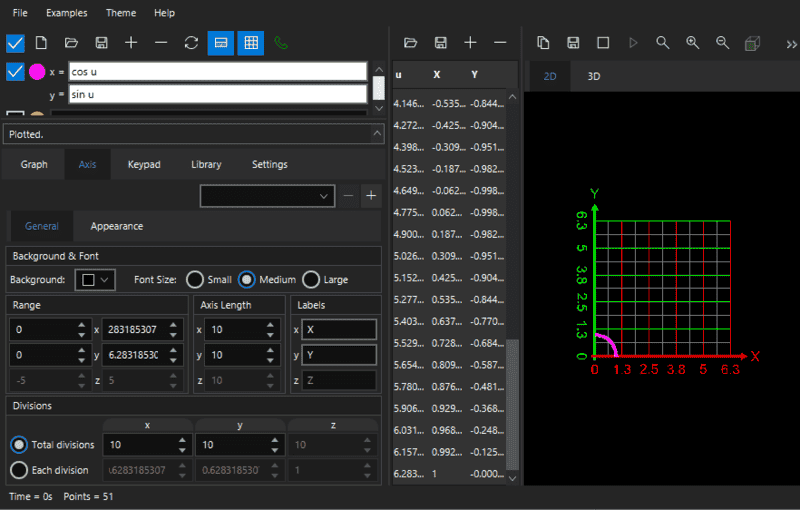The height and width of the screenshot is (510, 800).
Task: Click the 3D cube icon in graph toolbar
Action: pyautogui.click(x=752, y=43)
